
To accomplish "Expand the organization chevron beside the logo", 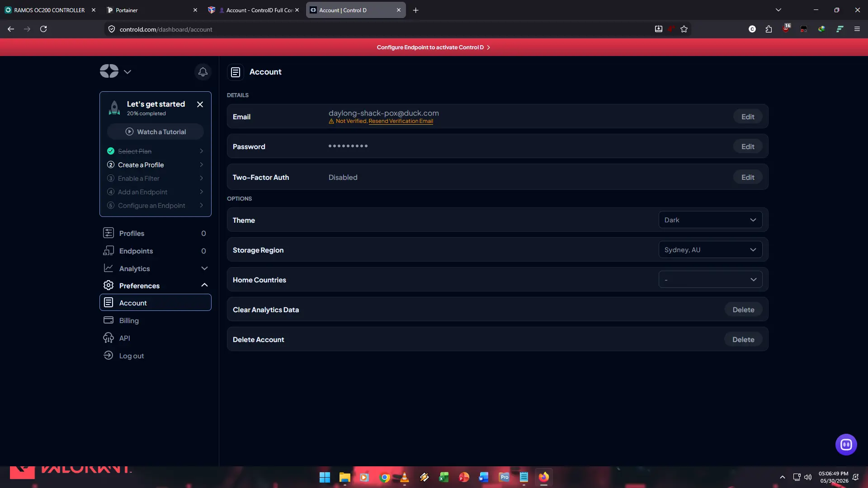I will (127, 72).
